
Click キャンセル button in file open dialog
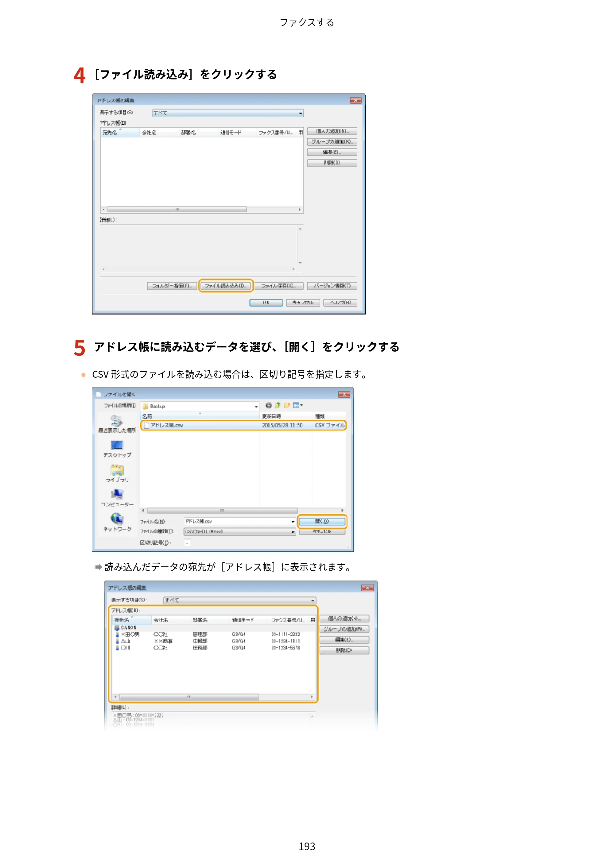tap(322, 531)
